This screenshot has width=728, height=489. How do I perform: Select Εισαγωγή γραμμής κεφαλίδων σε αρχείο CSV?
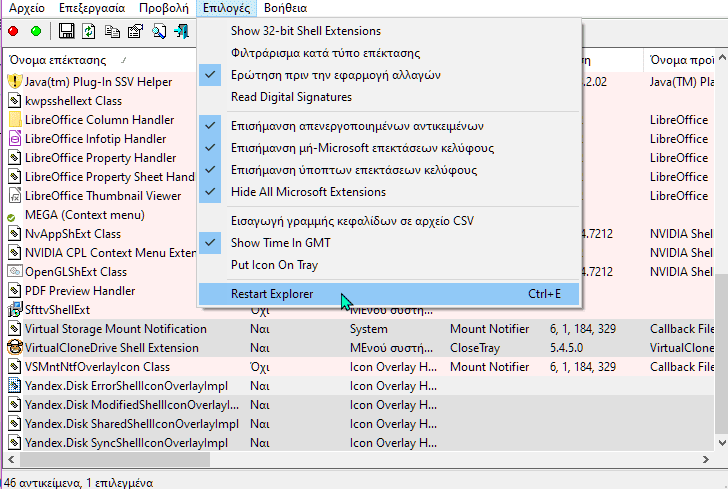(x=389, y=221)
